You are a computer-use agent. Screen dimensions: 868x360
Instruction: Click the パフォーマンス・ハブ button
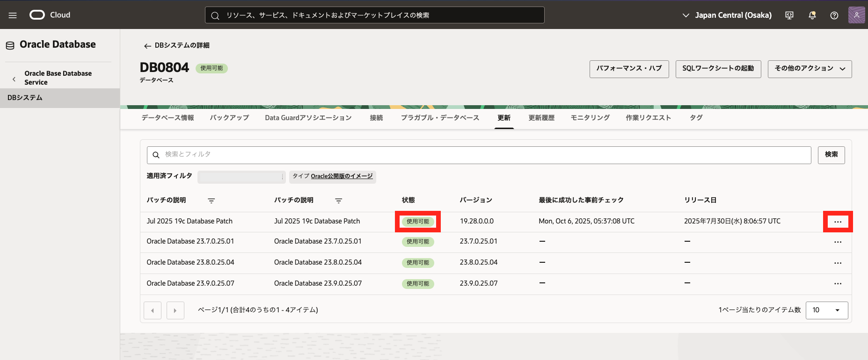[x=629, y=69]
